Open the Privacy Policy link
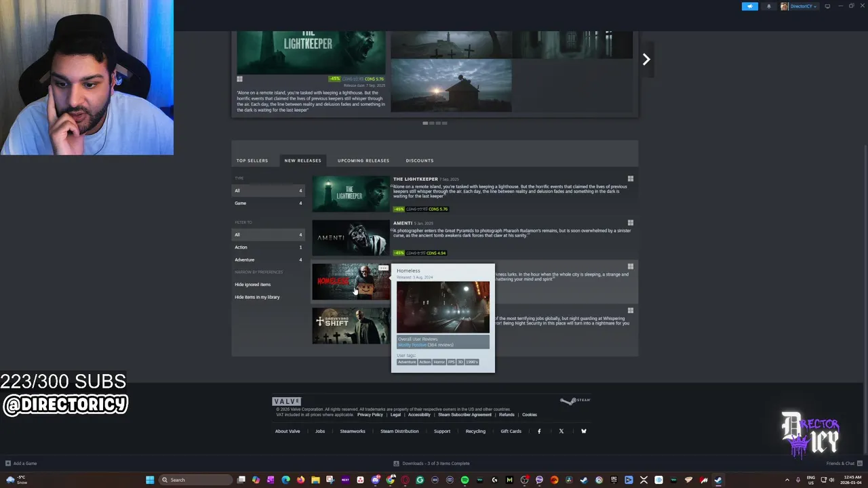The width and height of the screenshot is (868, 488). pos(370,415)
